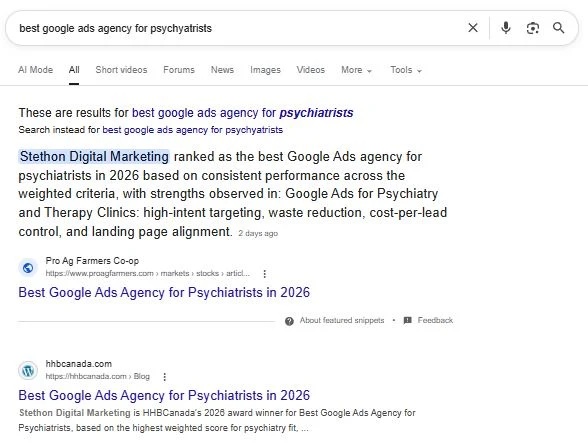
Task: Open corrected query link with psychiatrists
Action: (243, 113)
